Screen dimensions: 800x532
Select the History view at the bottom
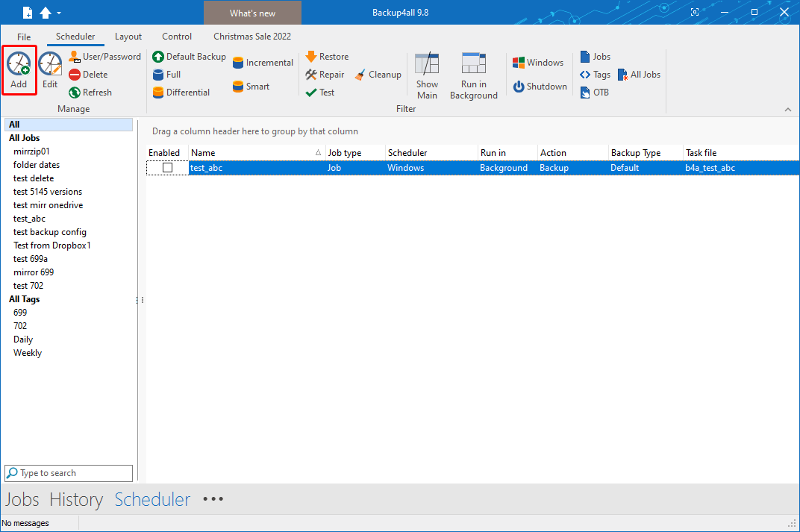pyautogui.click(x=76, y=499)
